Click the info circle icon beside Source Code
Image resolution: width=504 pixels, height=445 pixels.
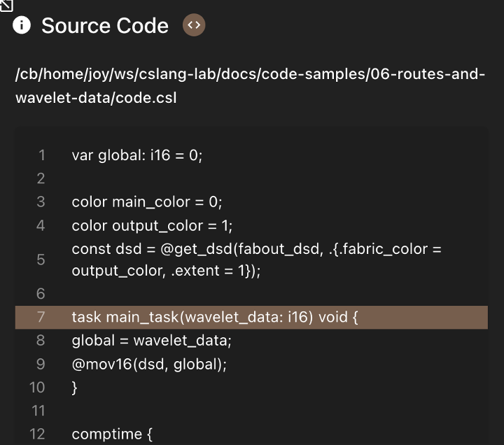coord(22,25)
